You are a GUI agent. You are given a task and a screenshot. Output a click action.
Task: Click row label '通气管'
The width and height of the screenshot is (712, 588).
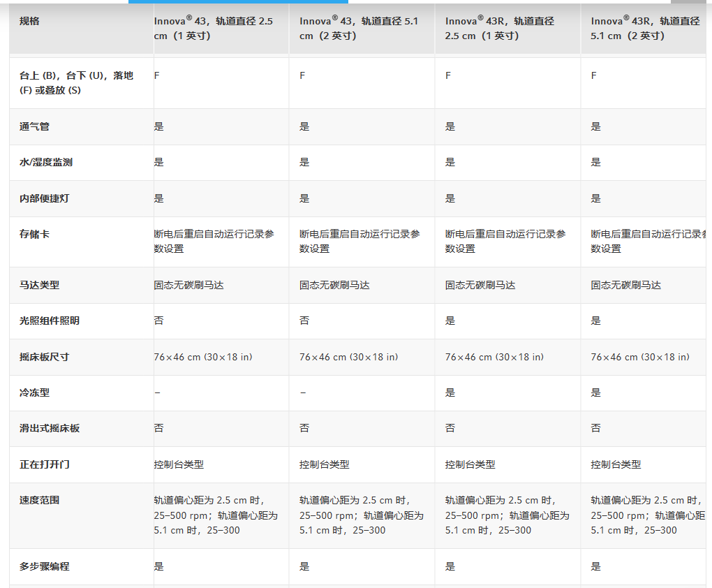click(34, 126)
